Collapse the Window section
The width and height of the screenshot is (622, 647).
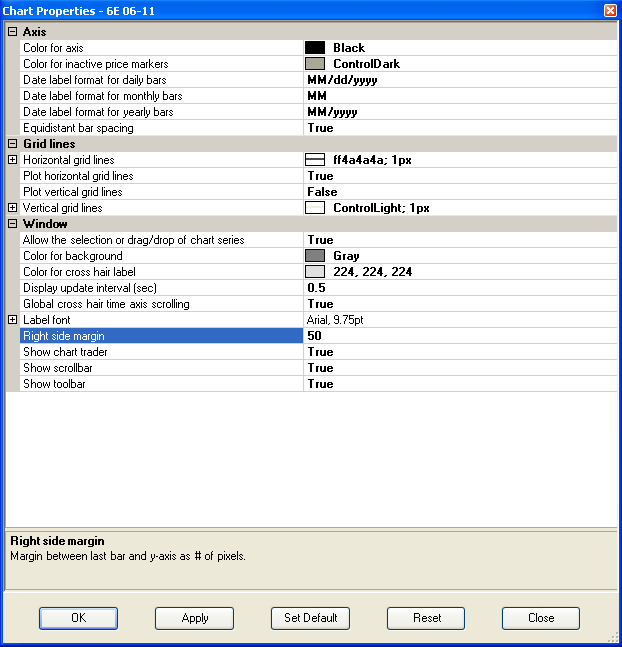[13, 224]
